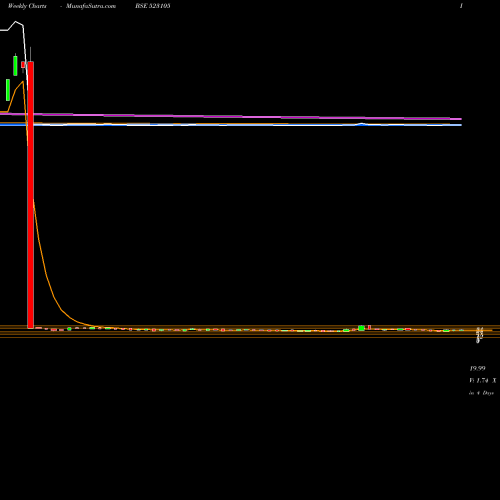Click the large green candle near the right side of the flat price row
The width and height of the screenshot is (500, 500).
coord(361,328)
